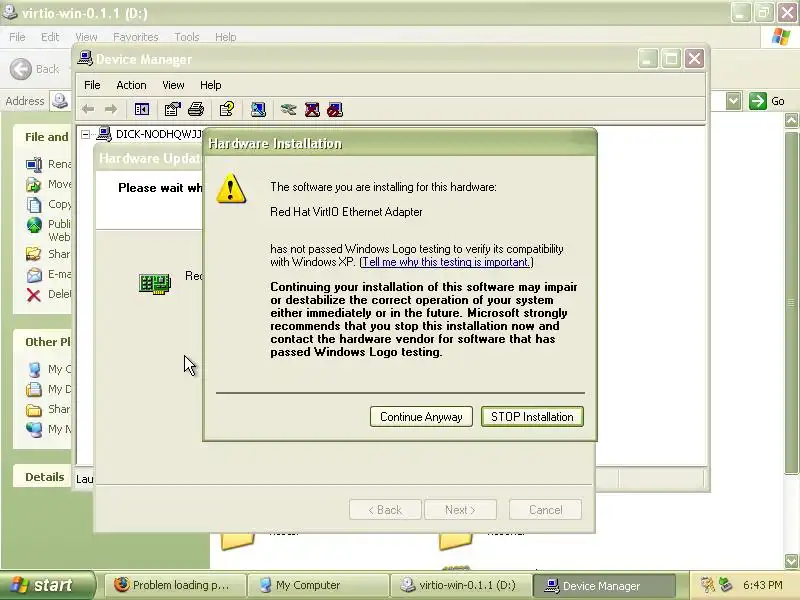Open My Computer icon under Other Places

(34, 369)
